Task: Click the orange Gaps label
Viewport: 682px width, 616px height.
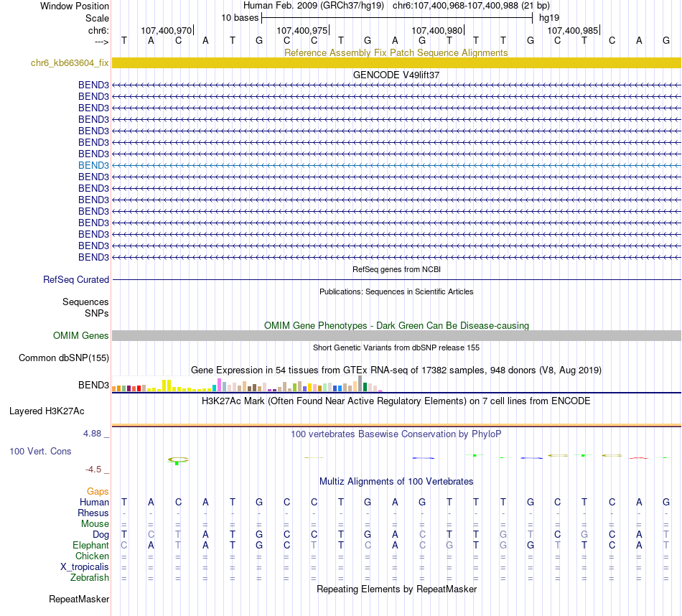Action: click(98, 492)
